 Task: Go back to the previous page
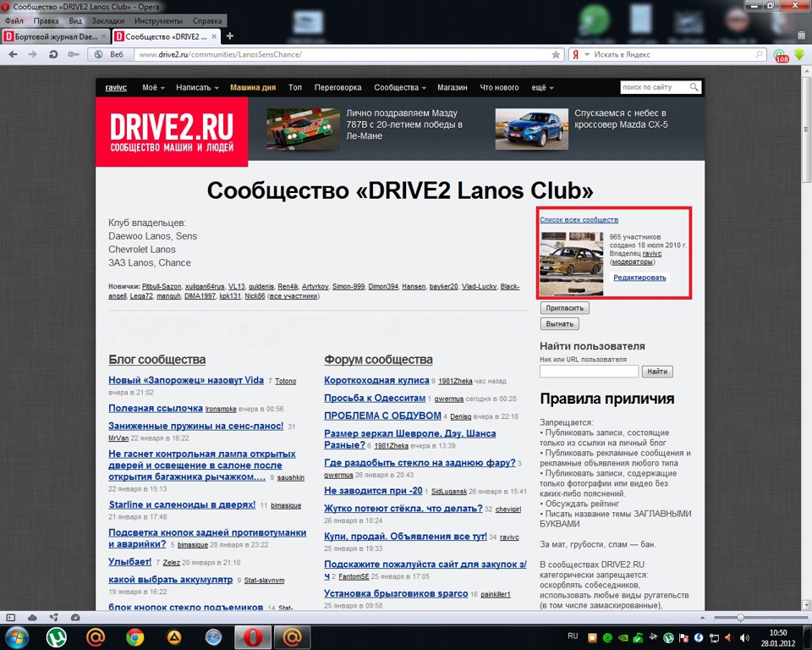click(13, 54)
